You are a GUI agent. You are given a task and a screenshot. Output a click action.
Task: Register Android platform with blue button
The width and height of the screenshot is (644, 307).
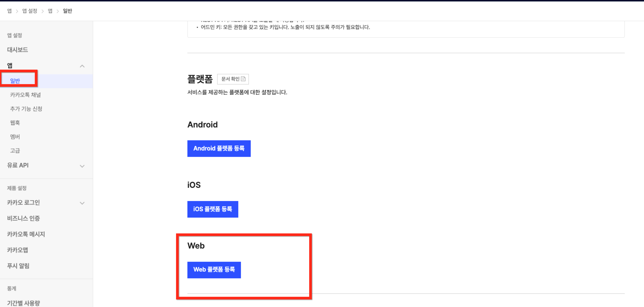pyautogui.click(x=219, y=148)
